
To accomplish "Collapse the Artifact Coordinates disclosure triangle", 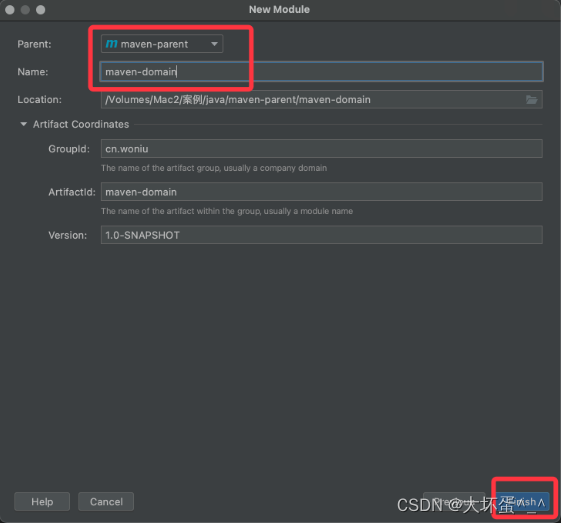I will tap(24, 124).
